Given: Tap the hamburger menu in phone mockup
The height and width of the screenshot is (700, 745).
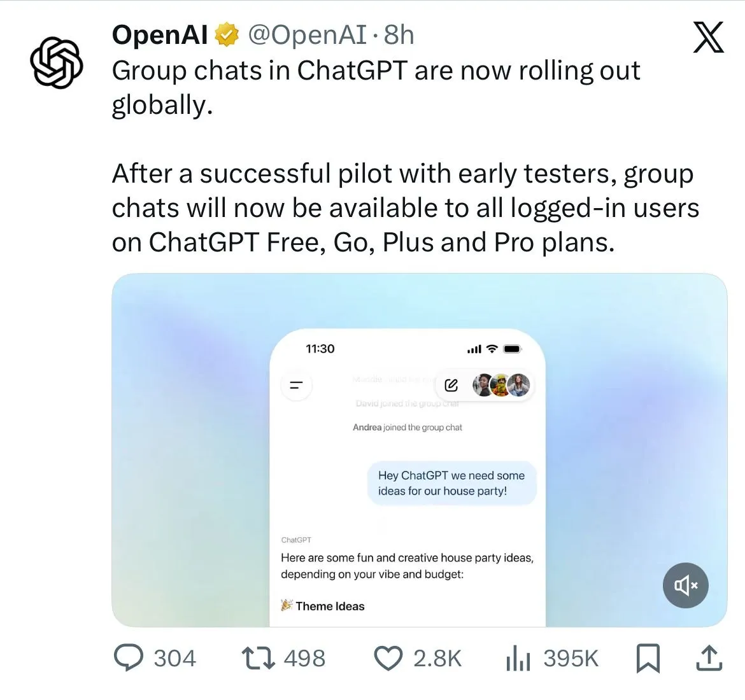Looking at the screenshot, I should coord(296,386).
